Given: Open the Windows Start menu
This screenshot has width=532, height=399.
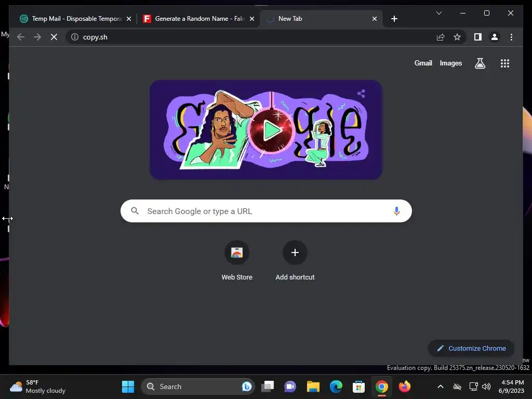Looking at the screenshot, I should tap(128, 387).
